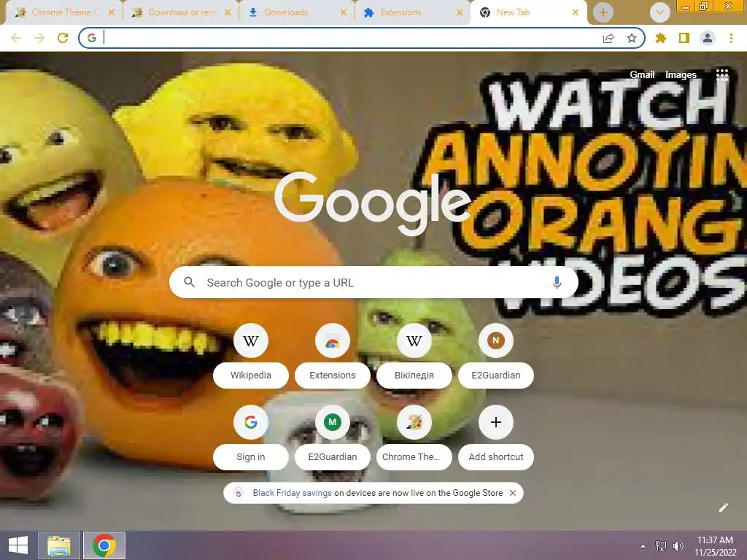This screenshot has height=560, width=747.
Task: Close the New Tab tab
Action: [x=576, y=12]
